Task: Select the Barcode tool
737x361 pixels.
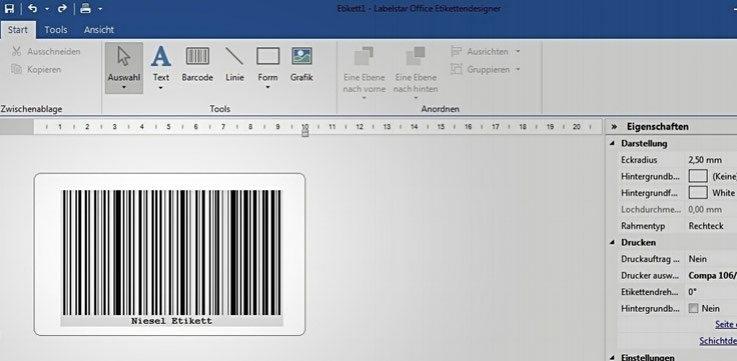Action: pyautogui.click(x=197, y=64)
